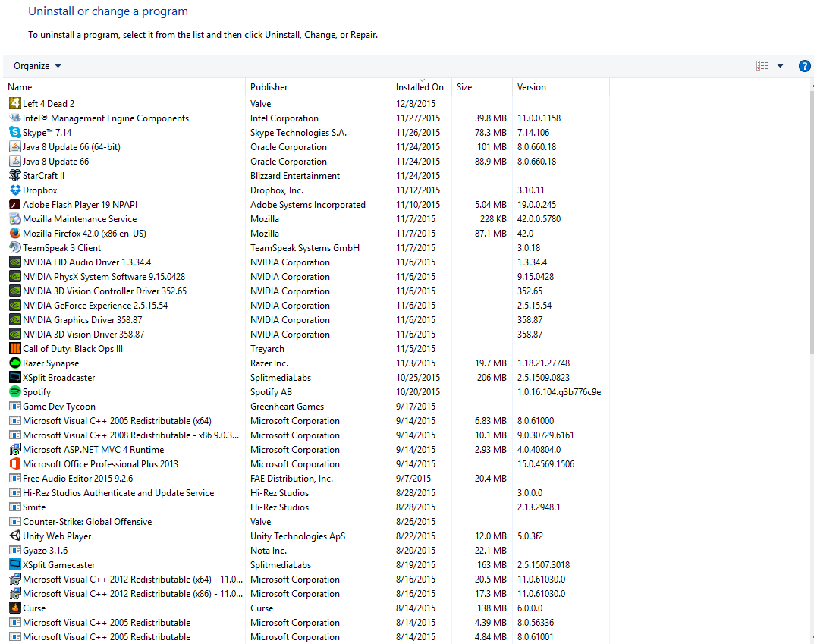Click the FAE Distribution, Inc. publisher cell
814x644 pixels.
click(292, 479)
